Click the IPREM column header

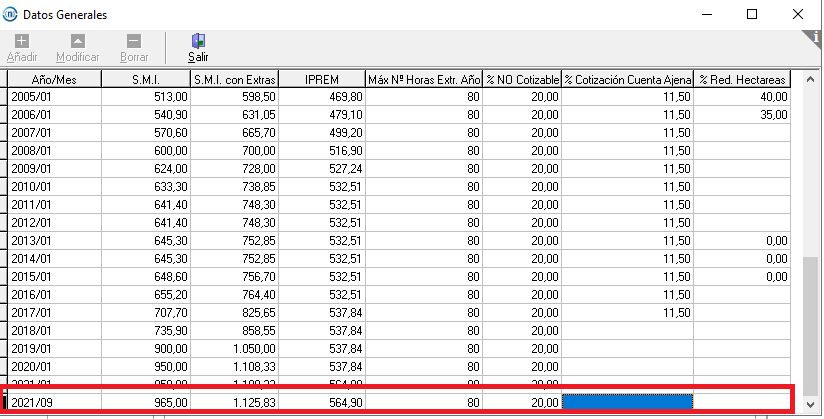pos(320,79)
